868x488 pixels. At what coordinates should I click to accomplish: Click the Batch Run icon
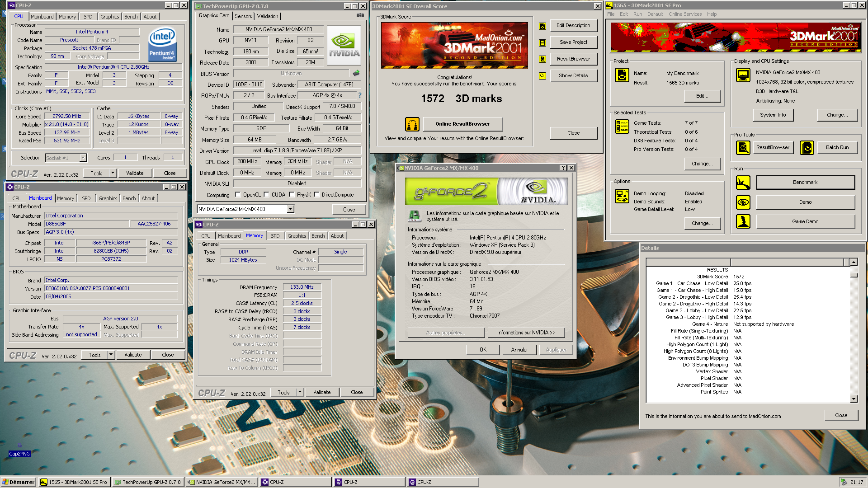coord(807,147)
